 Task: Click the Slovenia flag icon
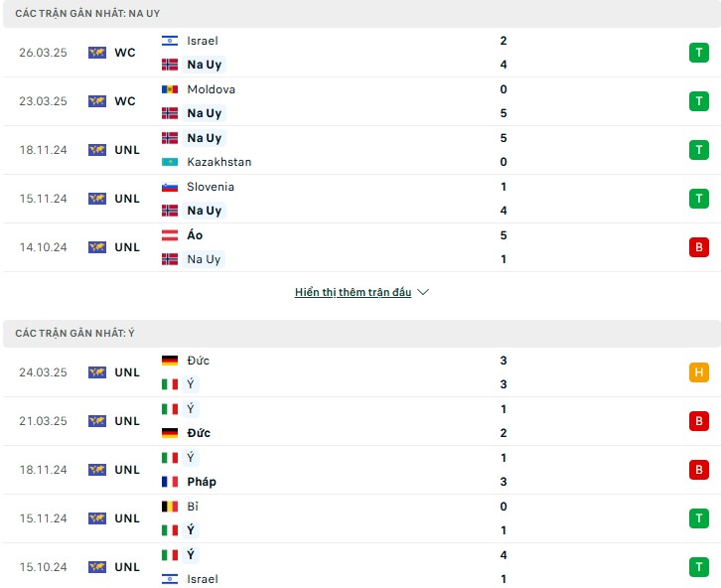170,187
